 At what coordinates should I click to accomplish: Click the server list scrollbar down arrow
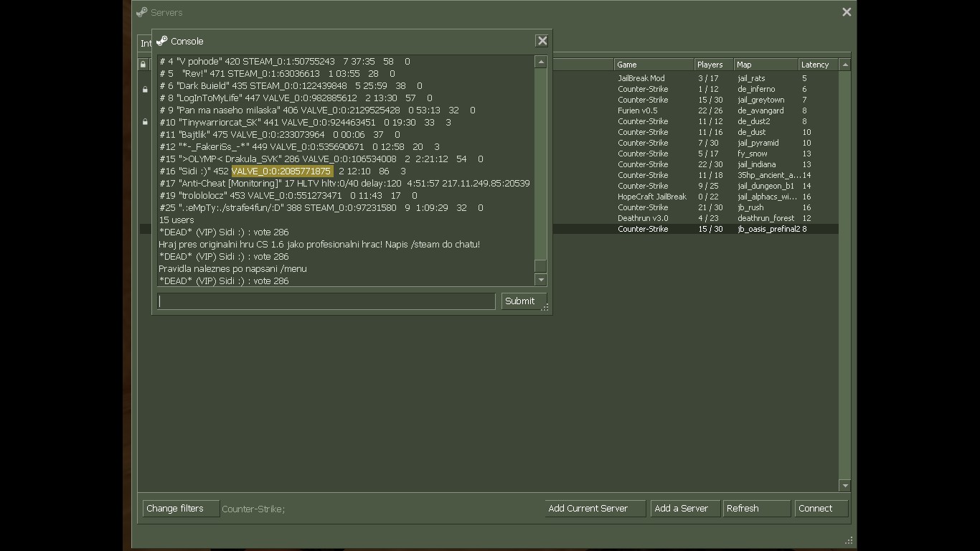click(x=845, y=486)
